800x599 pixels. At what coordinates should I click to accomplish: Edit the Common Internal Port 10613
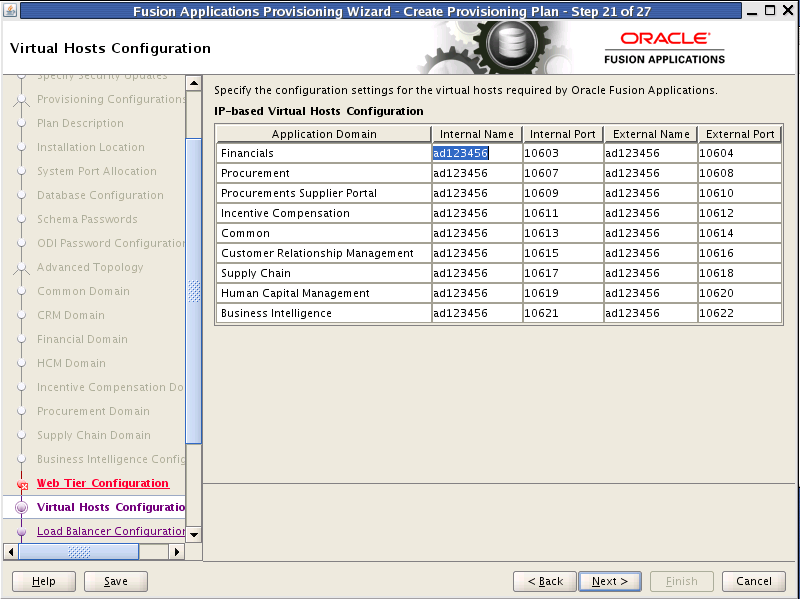[563, 233]
